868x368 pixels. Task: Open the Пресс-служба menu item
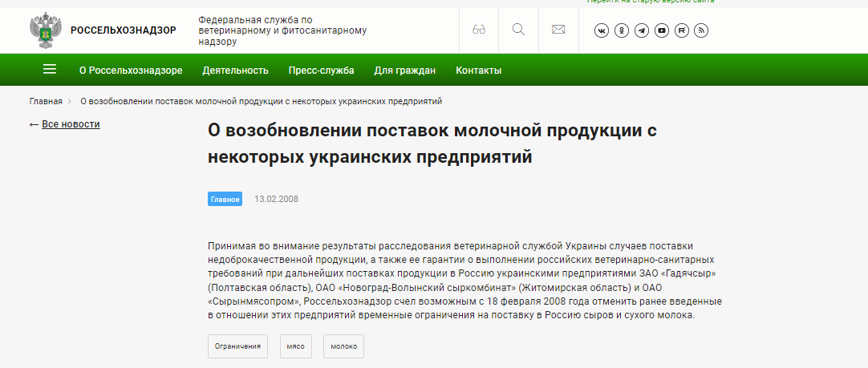click(321, 71)
